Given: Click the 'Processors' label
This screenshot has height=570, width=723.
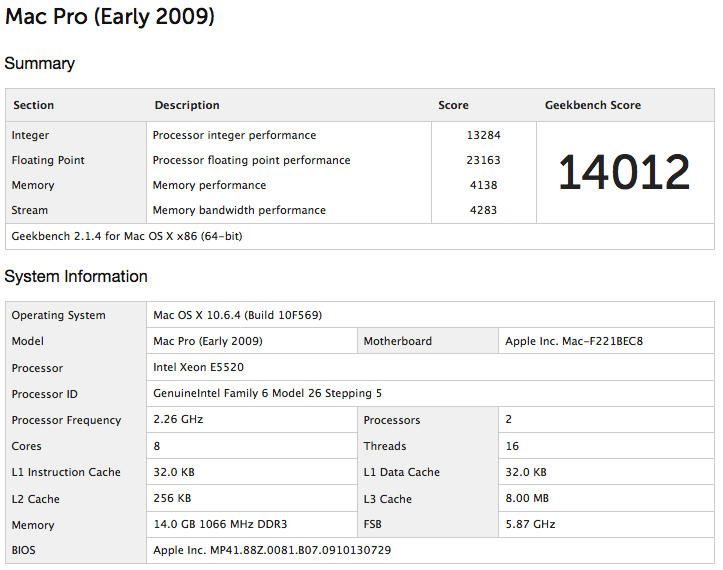Looking at the screenshot, I should click(392, 420).
